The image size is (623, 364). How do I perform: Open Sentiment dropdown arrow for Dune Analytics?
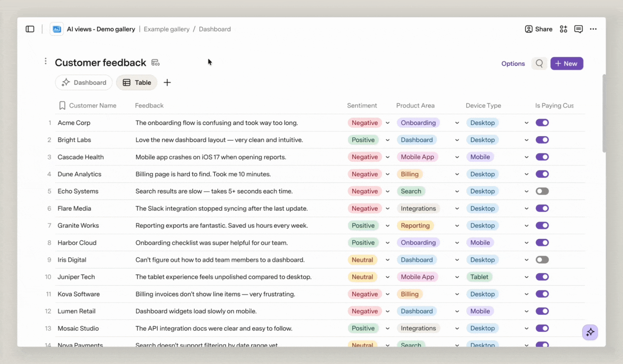(388, 174)
